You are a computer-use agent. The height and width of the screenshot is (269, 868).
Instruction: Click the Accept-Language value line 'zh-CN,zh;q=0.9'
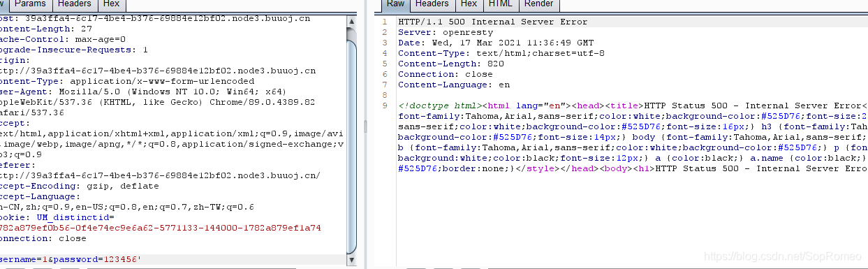127,207
